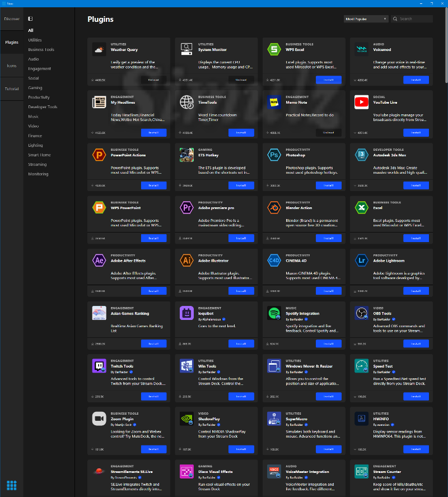Select the Plugins tab

(12, 42)
